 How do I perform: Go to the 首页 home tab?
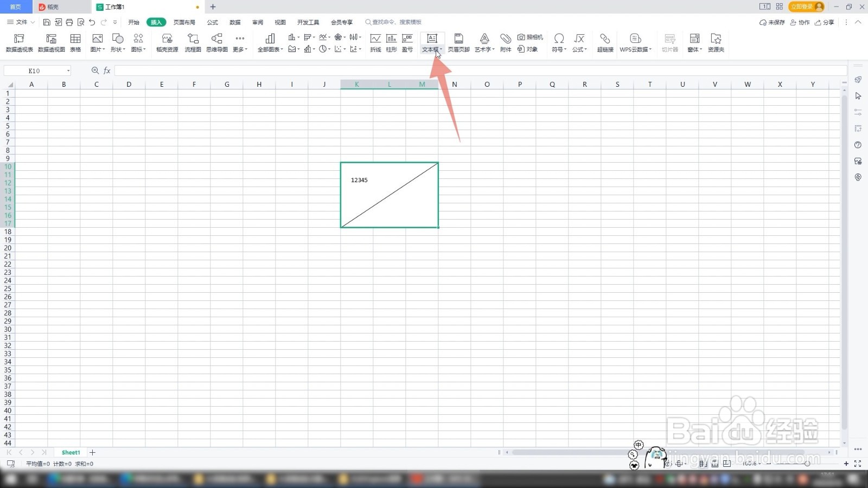click(x=16, y=7)
